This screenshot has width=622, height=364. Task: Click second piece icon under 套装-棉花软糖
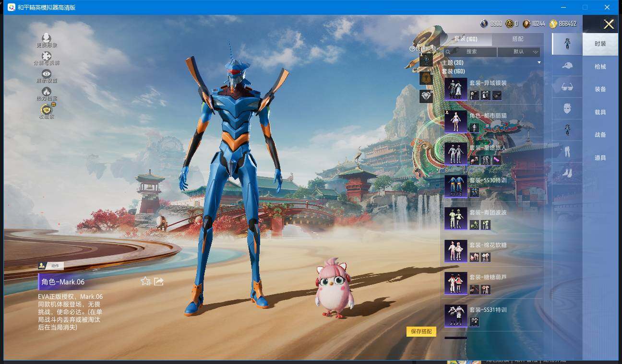[x=486, y=258]
